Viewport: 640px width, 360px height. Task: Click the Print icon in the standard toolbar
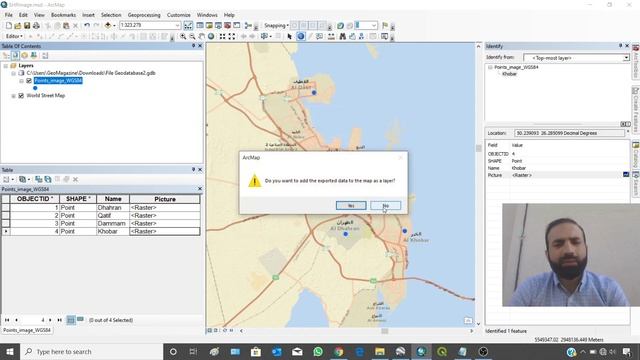click(x=36, y=26)
